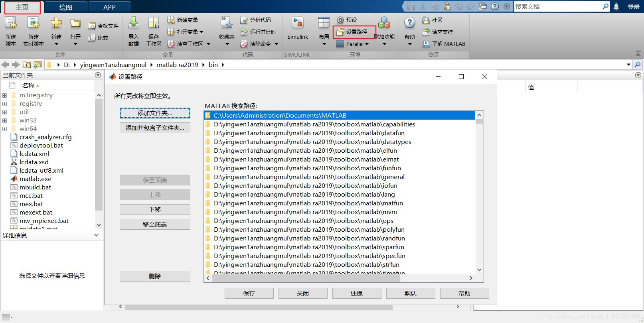Click the notification bell icon
Image resolution: width=644 pixels, height=323 pixels.
pos(616,6)
